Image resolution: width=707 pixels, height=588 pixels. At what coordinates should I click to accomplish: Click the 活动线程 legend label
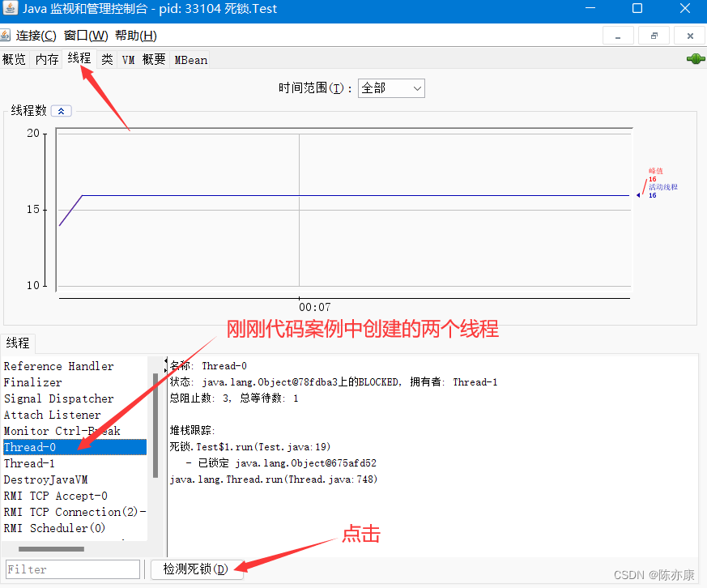pyautogui.click(x=662, y=186)
